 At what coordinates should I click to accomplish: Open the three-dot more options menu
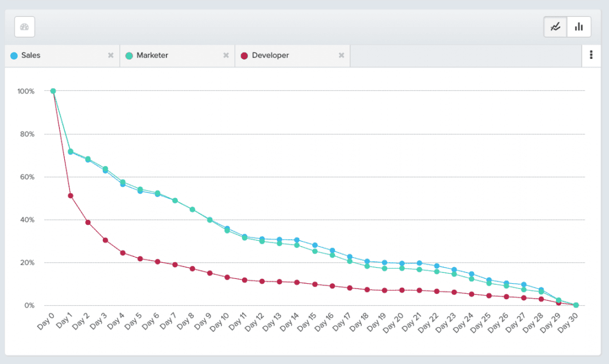tap(591, 55)
